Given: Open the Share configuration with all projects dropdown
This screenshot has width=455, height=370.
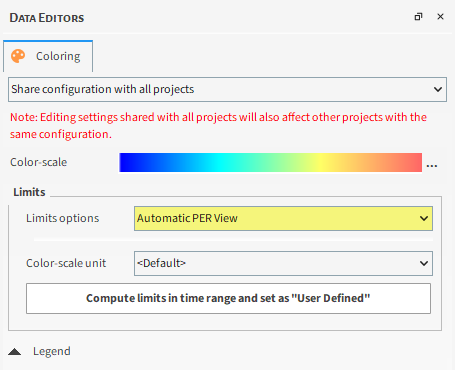Looking at the screenshot, I should 227,89.
